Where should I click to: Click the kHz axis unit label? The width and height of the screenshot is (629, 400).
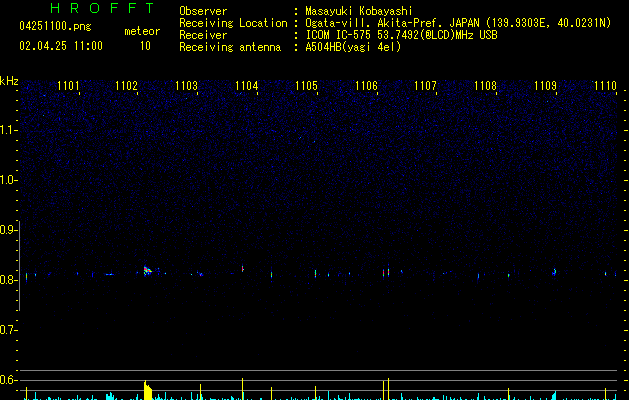click(9, 81)
